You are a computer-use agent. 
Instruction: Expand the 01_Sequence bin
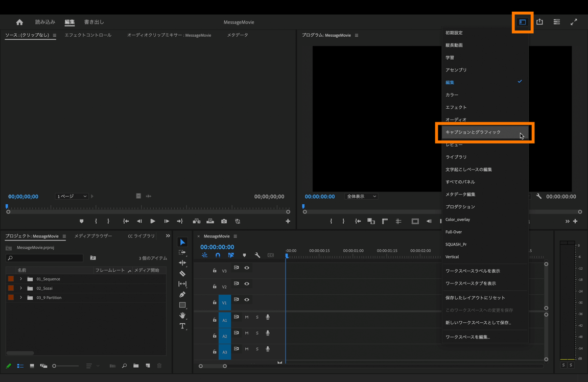(21, 279)
